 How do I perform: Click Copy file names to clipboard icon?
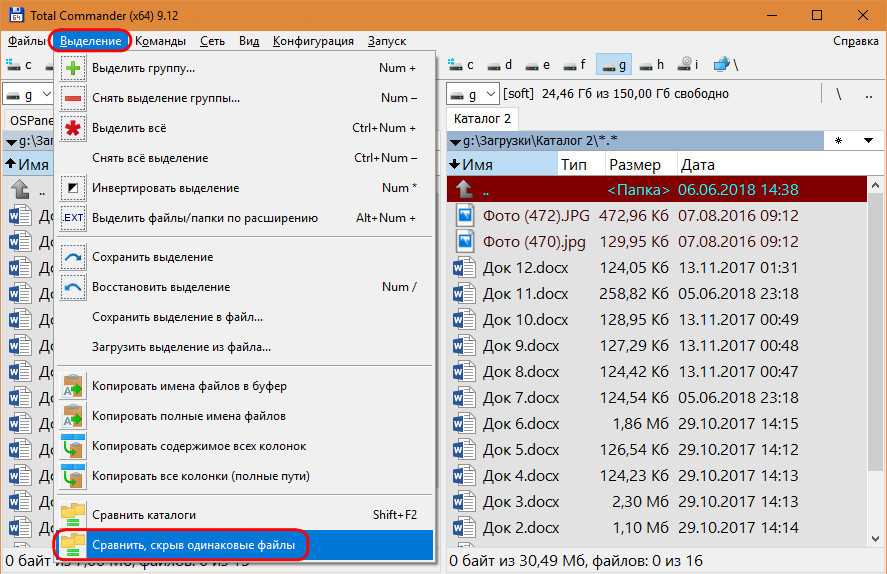coord(74,386)
